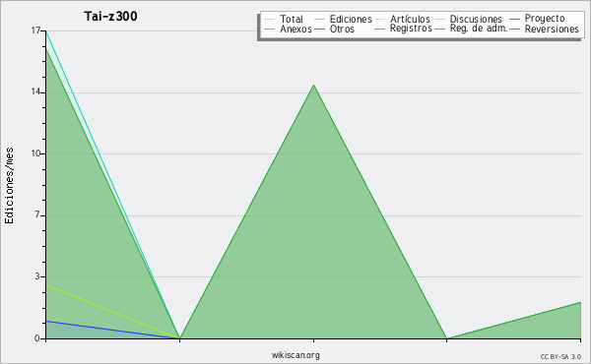The height and width of the screenshot is (364, 591).
Task: Click the orange Anexos legend line swatch
Action: pos(270,29)
